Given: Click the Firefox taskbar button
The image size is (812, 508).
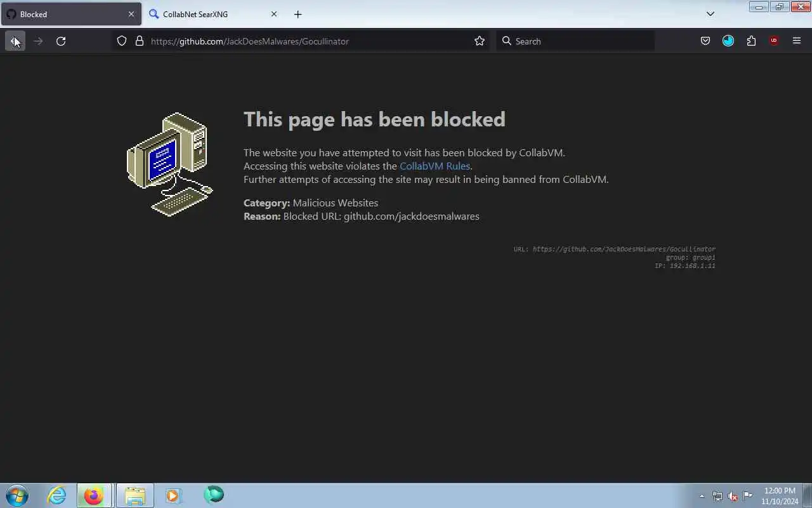Looking at the screenshot, I should coord(94,495).
